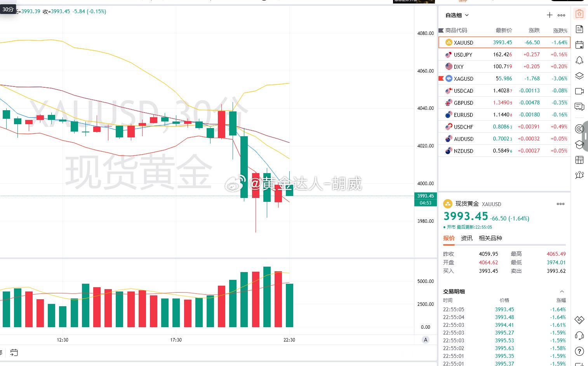The width and height of the screenshot is (588, 366).
Task: Click the large 3993.45 quote in detail panel
Action: pyautogui.click(x=466, y=216)
